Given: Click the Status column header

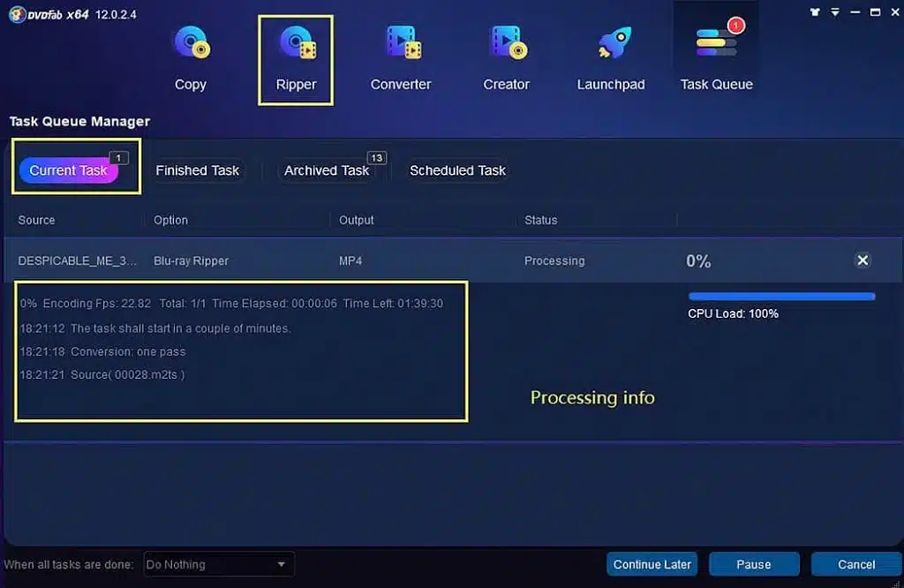Looking at the screenshot, I should pos(541,220).
